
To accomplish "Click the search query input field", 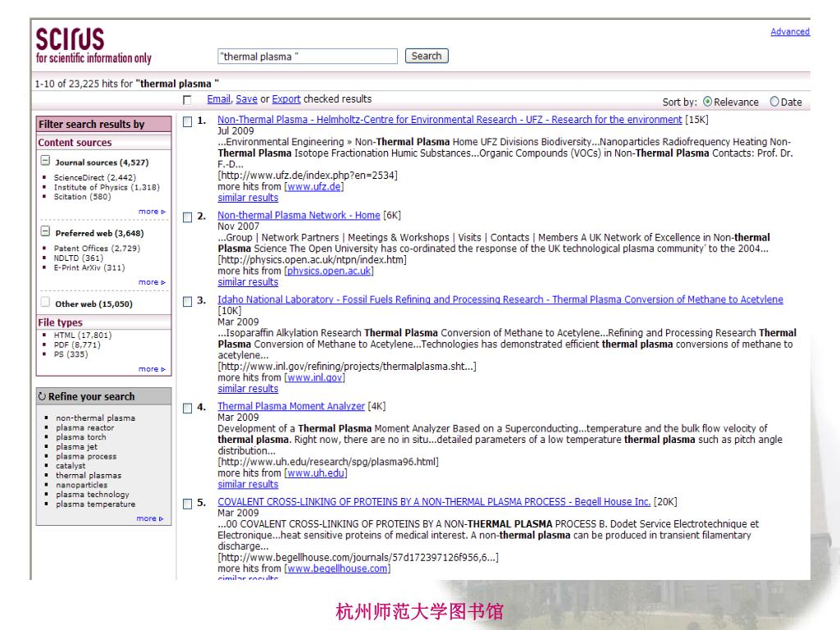I will pos(308,57).
